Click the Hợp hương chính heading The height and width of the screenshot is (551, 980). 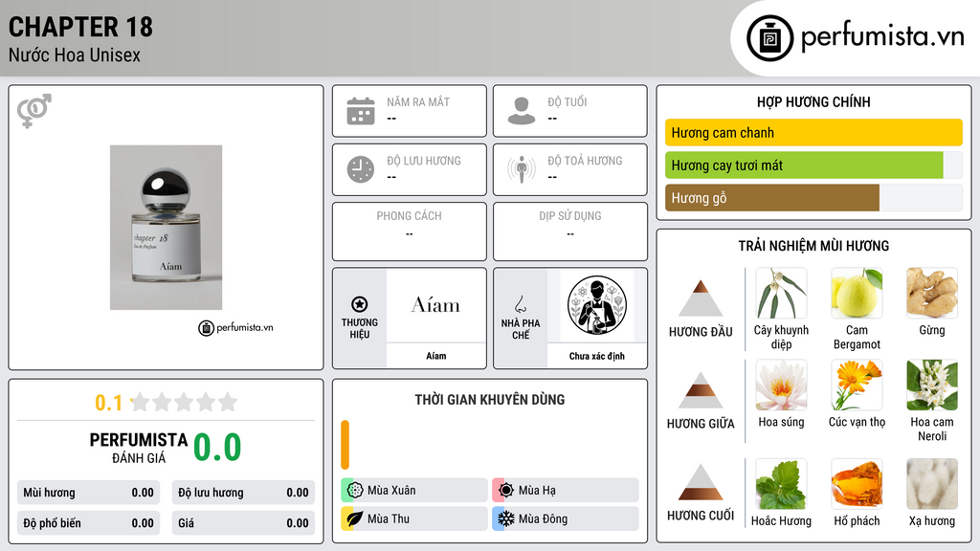pos(813,101)
